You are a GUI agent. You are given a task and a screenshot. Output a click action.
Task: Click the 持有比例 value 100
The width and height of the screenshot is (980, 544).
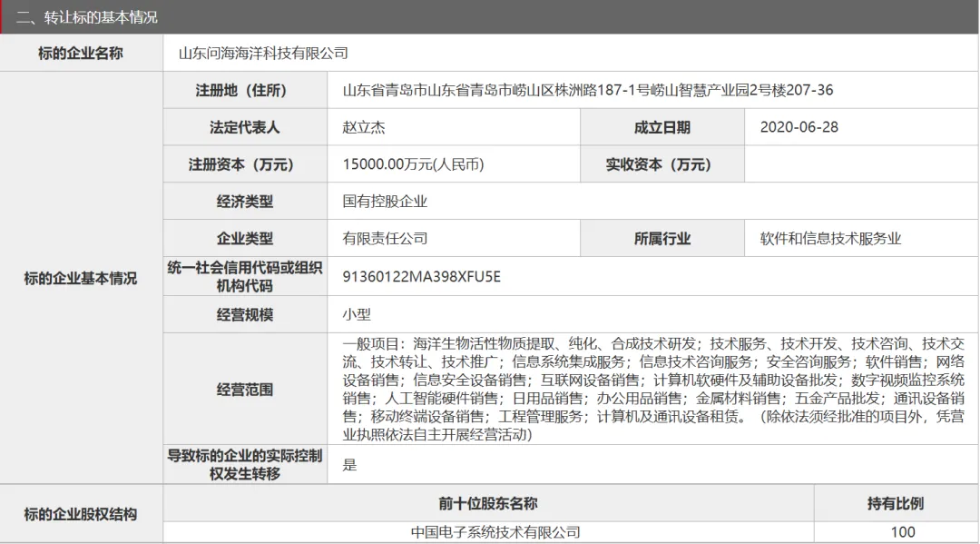[x=903, y=532]
